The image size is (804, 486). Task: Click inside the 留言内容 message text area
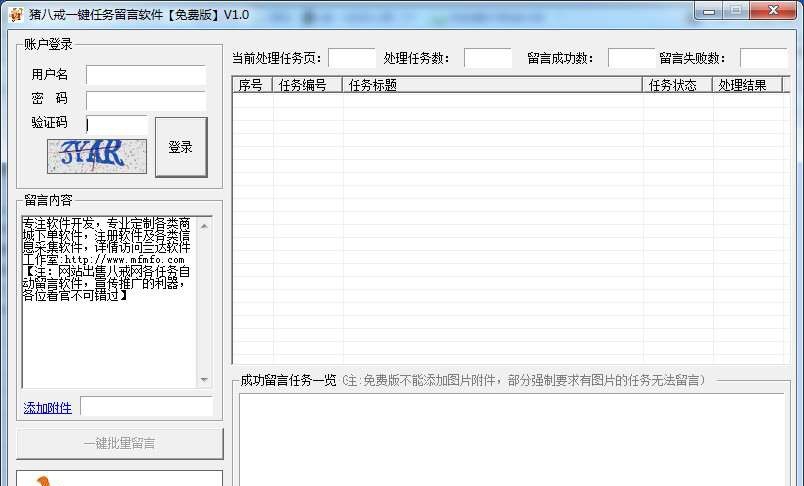tap(109, 302)
